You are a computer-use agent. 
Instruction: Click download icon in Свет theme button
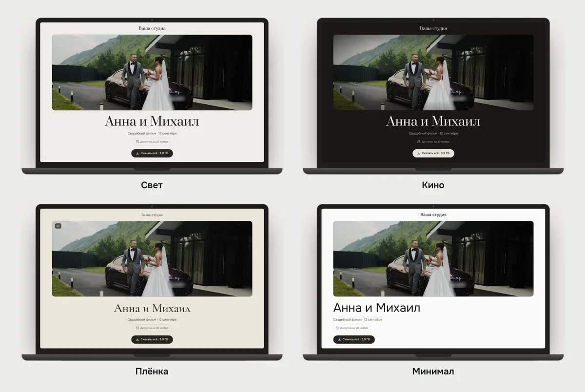(x=137, y=153)
